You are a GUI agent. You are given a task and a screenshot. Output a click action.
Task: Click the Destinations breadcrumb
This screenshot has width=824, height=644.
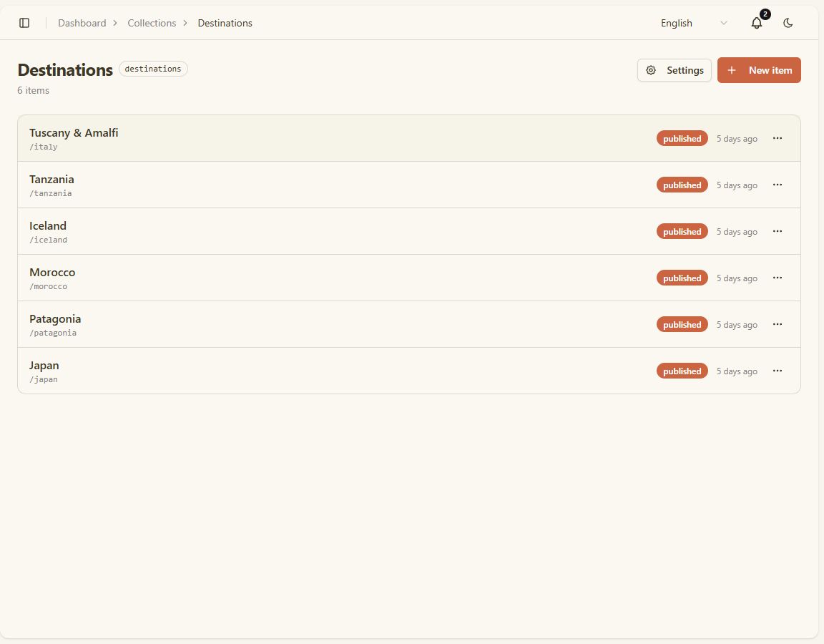pos(225,23)
